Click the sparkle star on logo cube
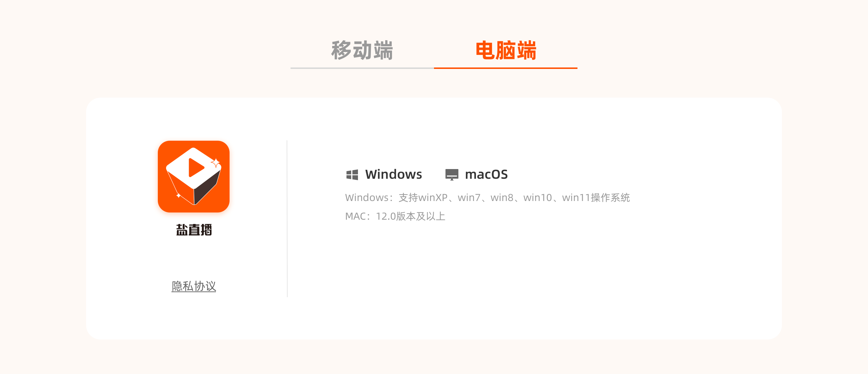The width and height of the screenshot is (868, 374). tap(216, 163)
